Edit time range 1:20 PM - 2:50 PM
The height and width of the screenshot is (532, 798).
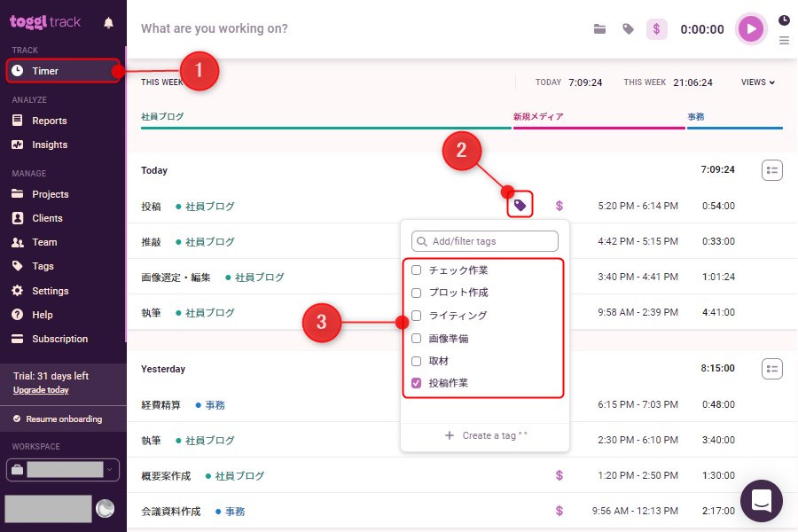[638, 475]
